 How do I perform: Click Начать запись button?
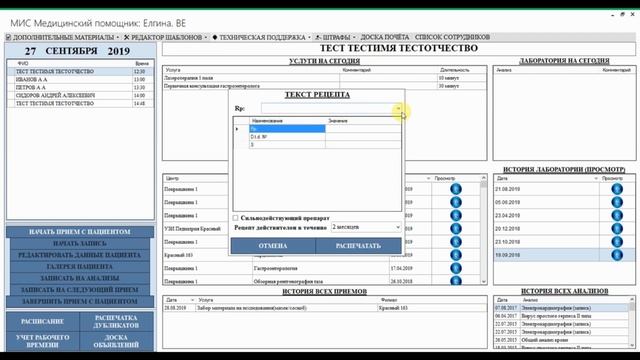[x=80, y=244]
